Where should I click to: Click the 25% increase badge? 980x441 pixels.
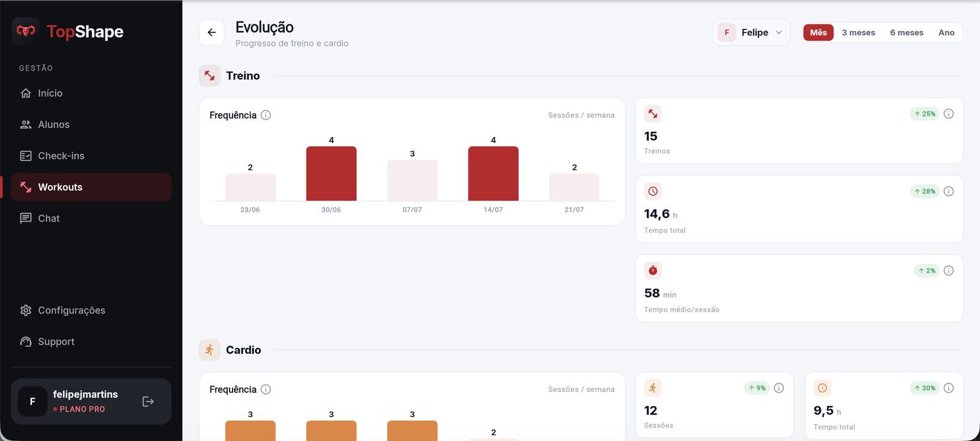coord(925,114)
